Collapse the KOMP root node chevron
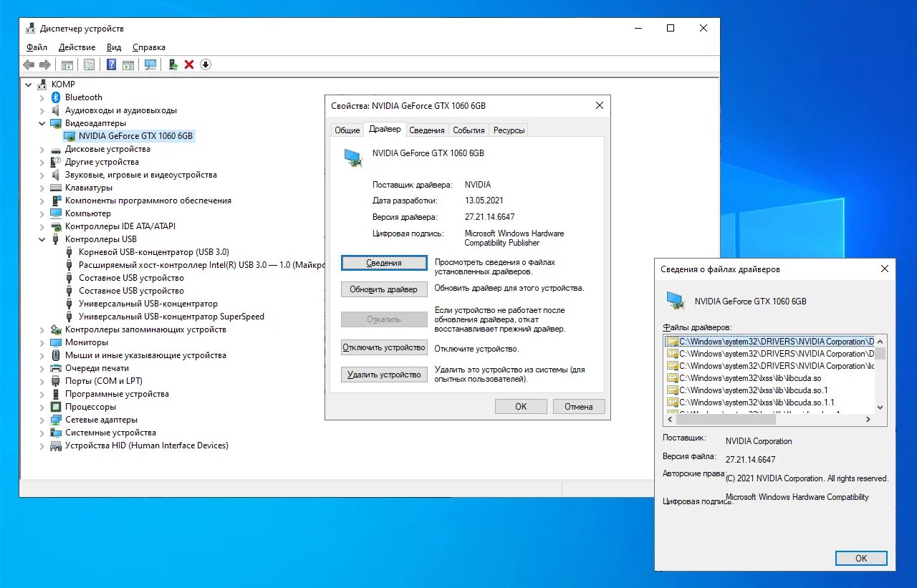Viewport: 917px width, 588px height. pos(29,85)
